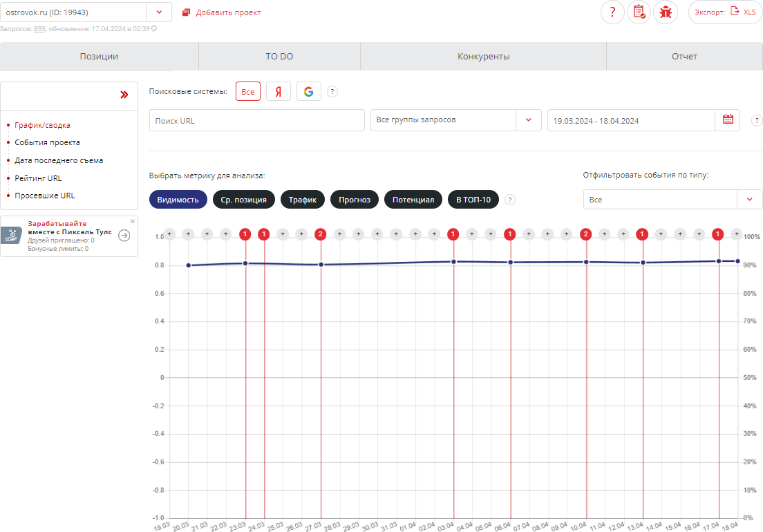763x532 pixels.
Task: Open the calendar date picker icon
Action: coord(728,120)
